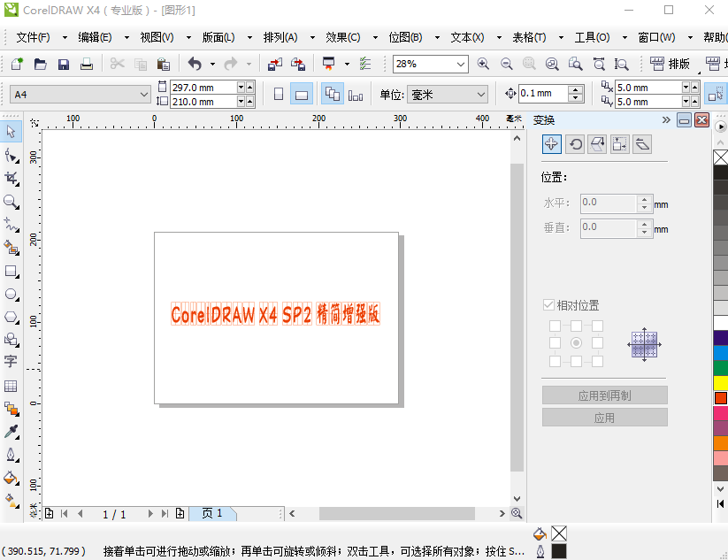
Task: Switch to the 页 1 page tab
Action: pyautogui.click(x=212, y=513)
